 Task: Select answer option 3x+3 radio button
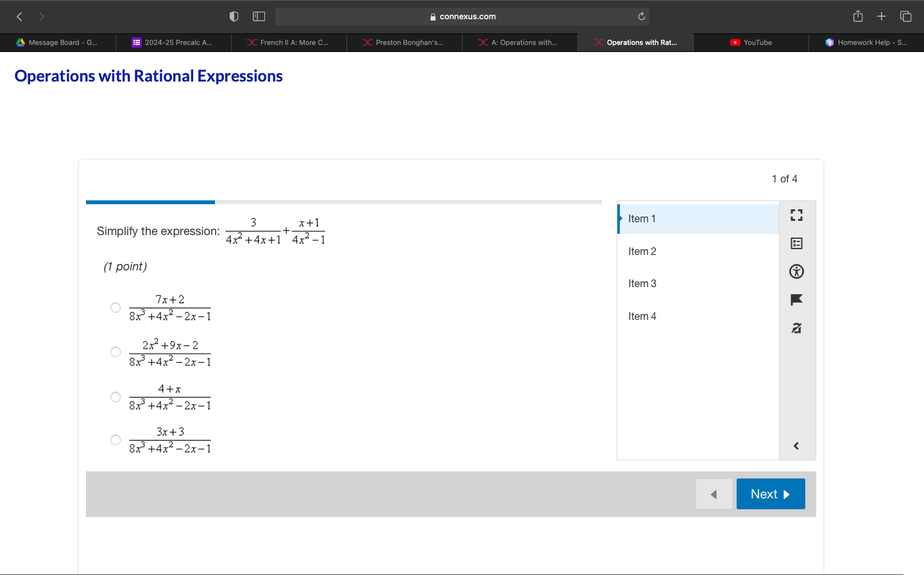pos(116,440)
